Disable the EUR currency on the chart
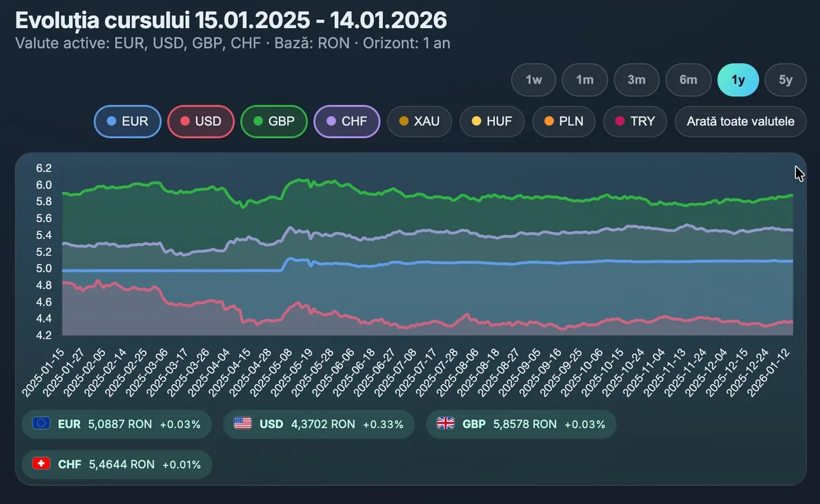The height and width of the screenshot is (504, 820). 127,122
